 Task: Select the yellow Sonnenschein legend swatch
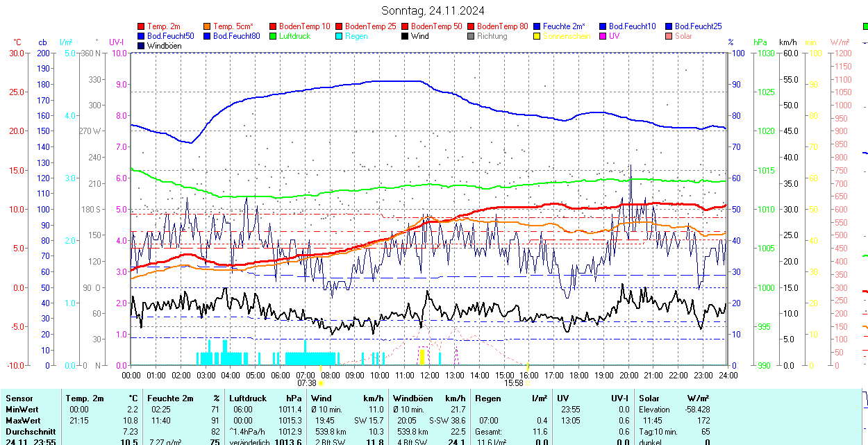tap(537, 36)
